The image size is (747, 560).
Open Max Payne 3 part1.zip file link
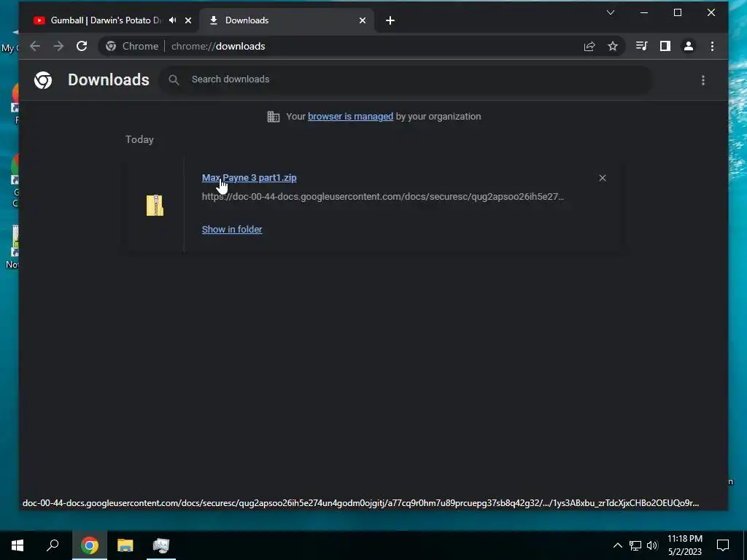(249, 178)
